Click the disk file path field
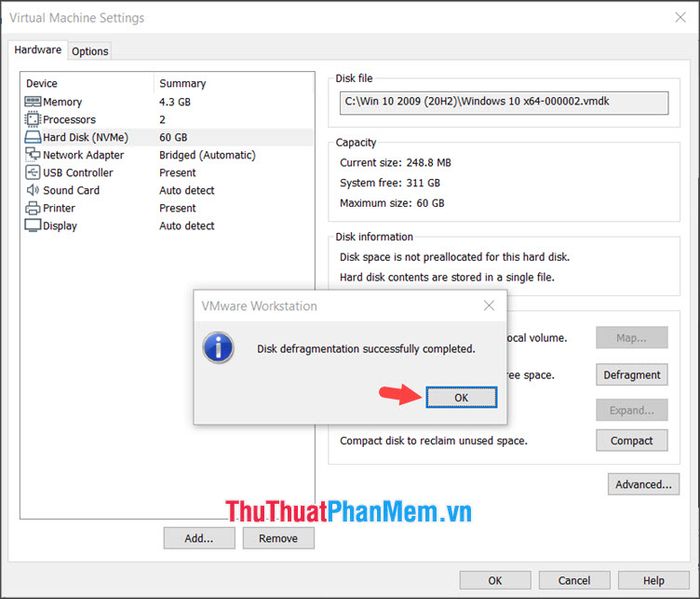The height and width of the screenshot is (599, 700). 504,103
